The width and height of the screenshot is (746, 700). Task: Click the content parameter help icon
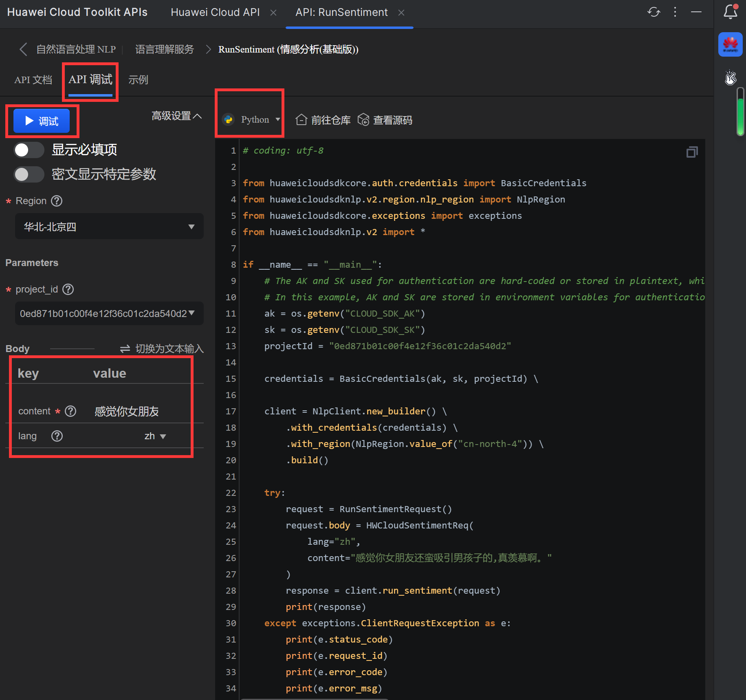pyautogui.click(x=70, y=411)
